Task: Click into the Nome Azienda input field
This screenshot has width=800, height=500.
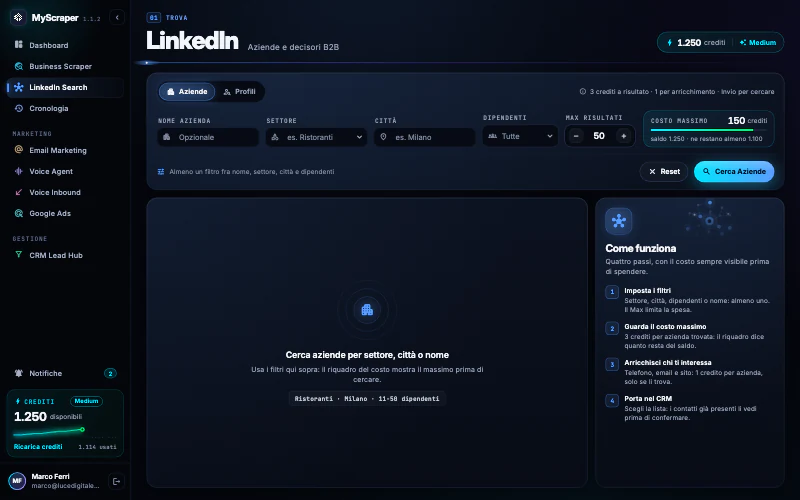Action: pos(208,137)
